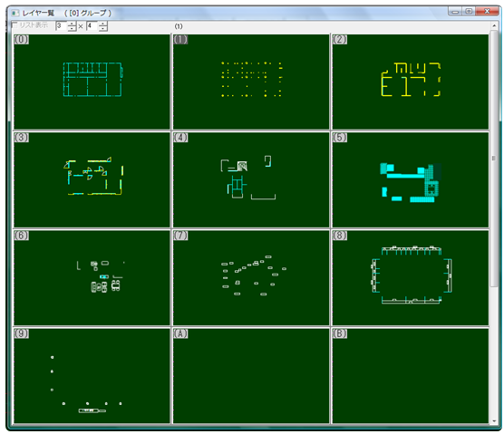
Task: Increase the row count spinner
Action: (x=102, y=24)
